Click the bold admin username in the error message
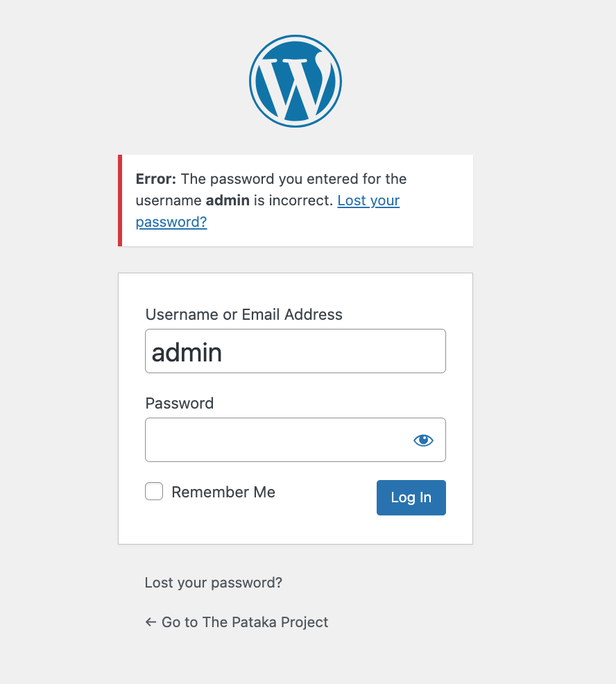 tap(228, 200)
